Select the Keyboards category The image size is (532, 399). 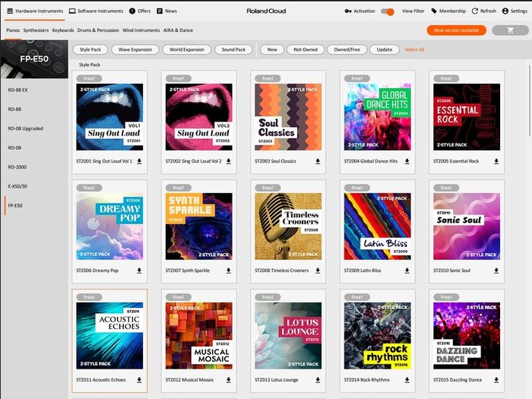point(63,30)
